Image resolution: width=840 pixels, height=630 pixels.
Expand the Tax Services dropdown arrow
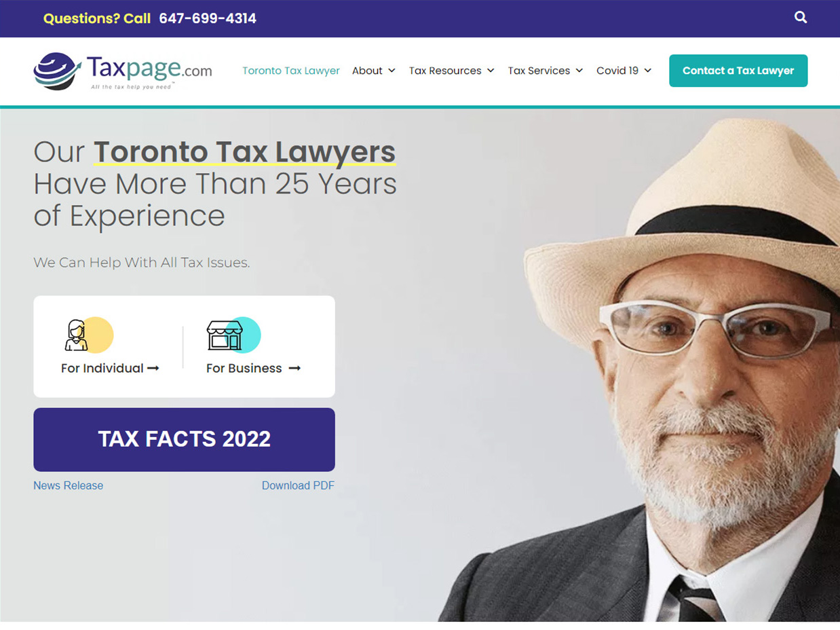579,71
